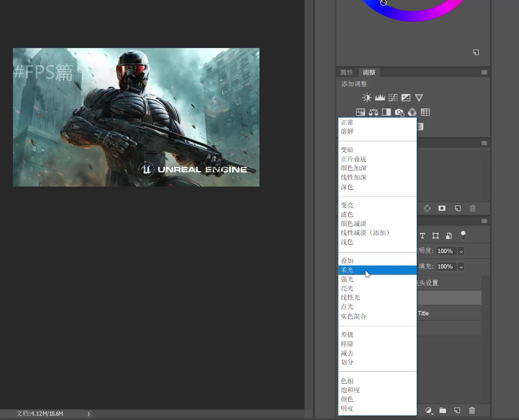Choose 明度 blend mode
The height and width of the screenshot is (420, 519).
[378, 409]
